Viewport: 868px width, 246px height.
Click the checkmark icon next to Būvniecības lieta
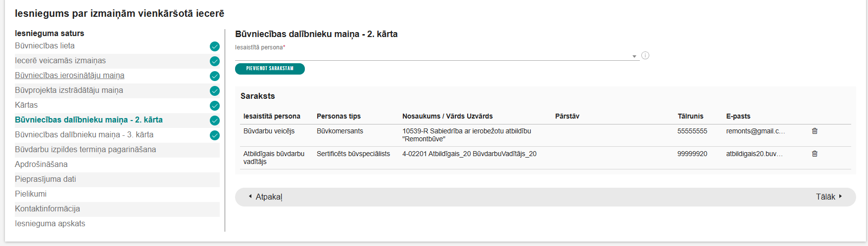[x=215, y=46]
